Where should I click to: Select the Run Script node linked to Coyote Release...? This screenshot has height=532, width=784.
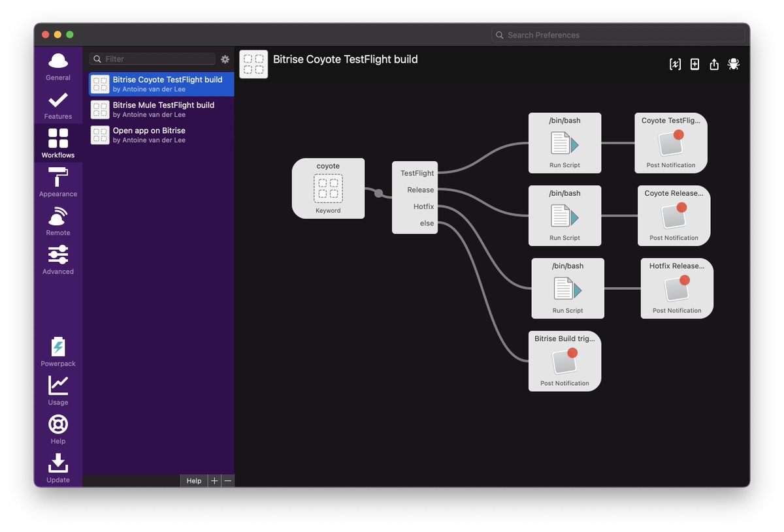tap(564, 215)
